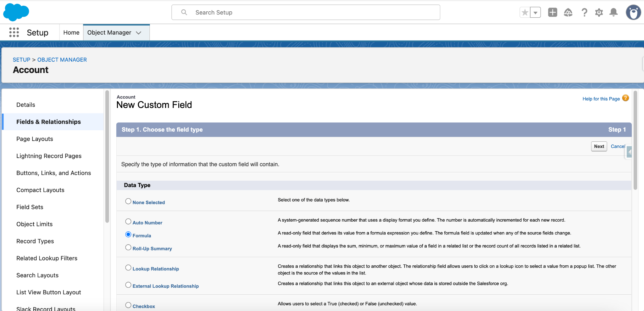Open Compact Layouts in sidebar
This screenshot has width=644, height=311.
[53, 190]
